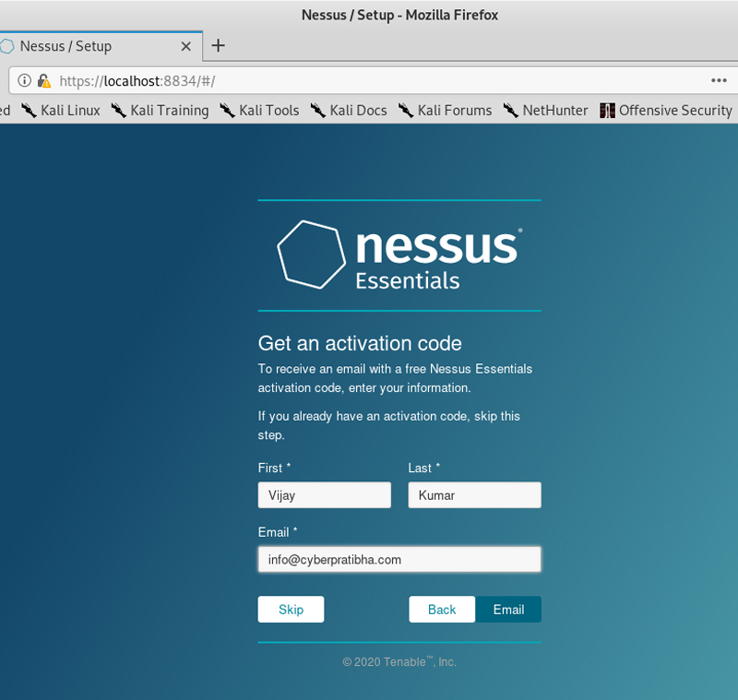
Task: Go back with the Back button
Action: (x=442, y=610)
